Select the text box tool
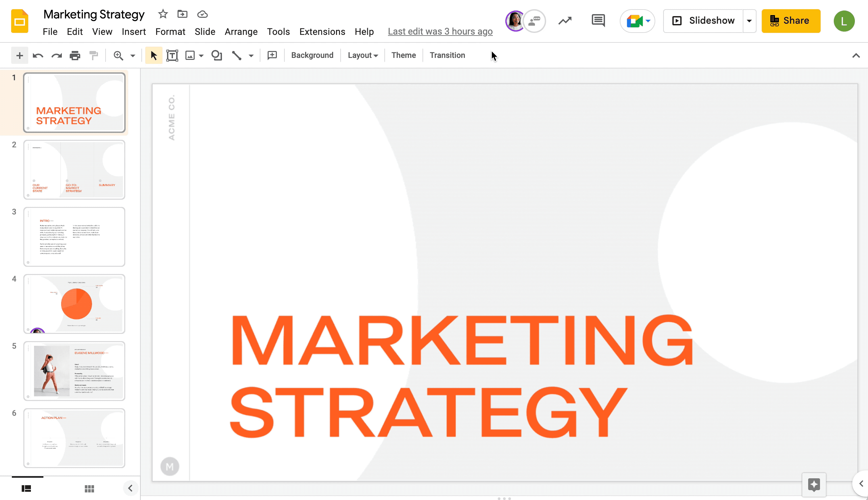Image resolution: width=868 pixels, height=500 pixels. (x=172, y=55)
